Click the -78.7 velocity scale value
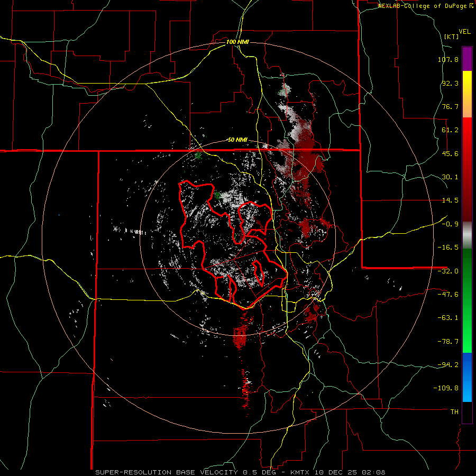The height and width of the screenshot is (476, 476). pos(448,342)
